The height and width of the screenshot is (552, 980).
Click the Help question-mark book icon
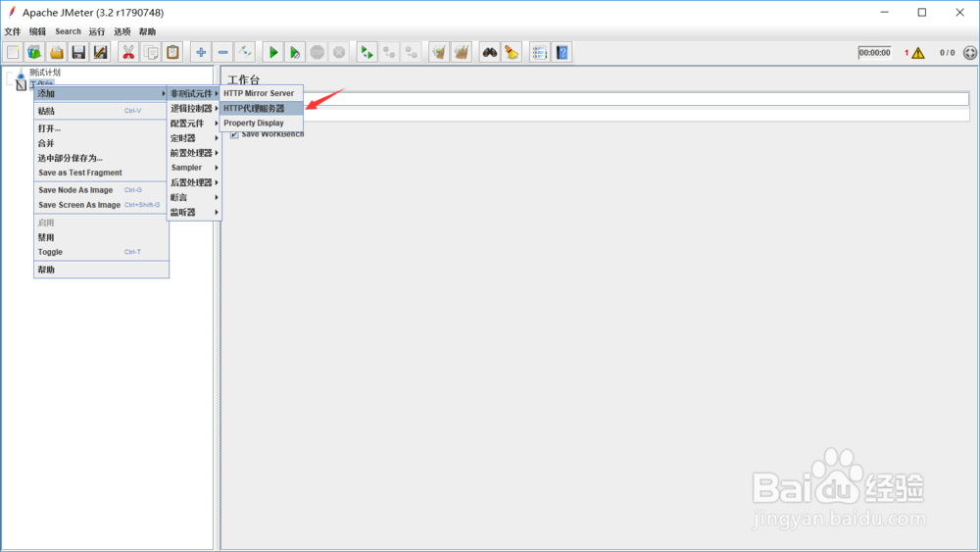(x=562, y=53)
